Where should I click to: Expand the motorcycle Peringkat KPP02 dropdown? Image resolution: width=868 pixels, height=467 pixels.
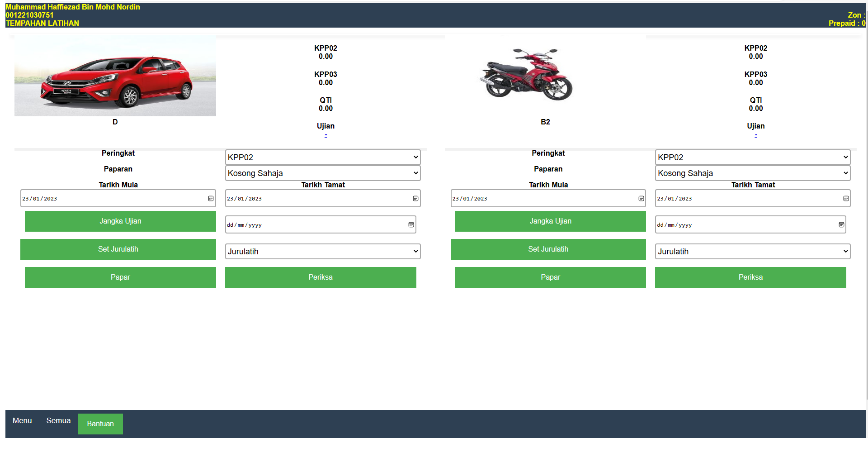coord(753,157)
